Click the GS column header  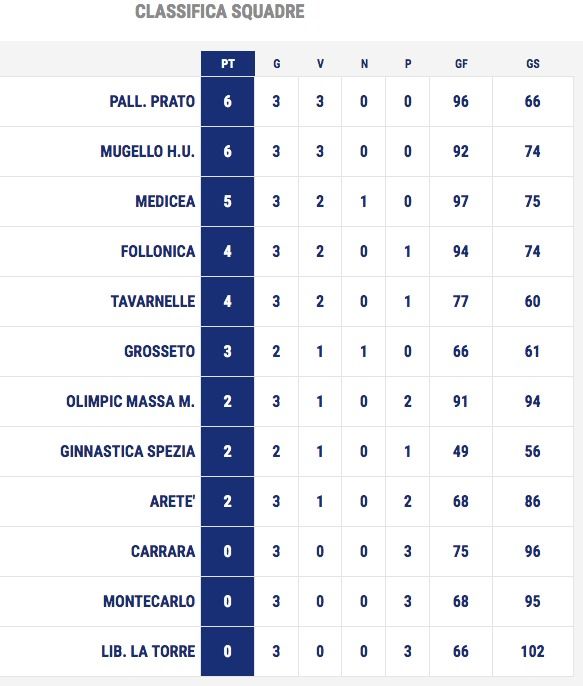coord(532,64)
